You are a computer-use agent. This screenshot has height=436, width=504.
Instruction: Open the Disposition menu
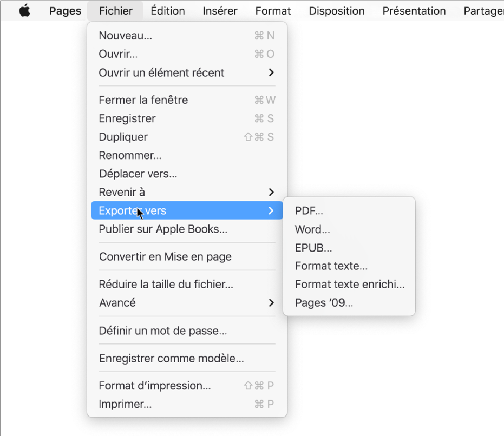337,11
